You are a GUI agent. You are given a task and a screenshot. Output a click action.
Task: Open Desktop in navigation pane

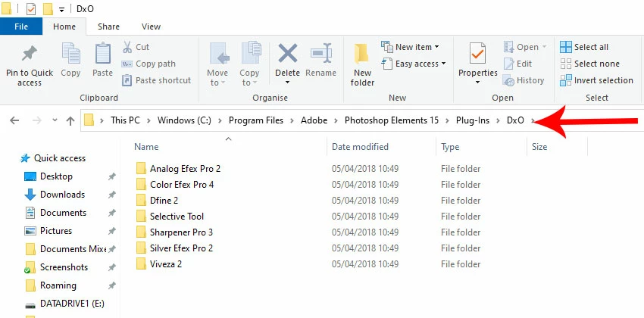pos(48,176)
